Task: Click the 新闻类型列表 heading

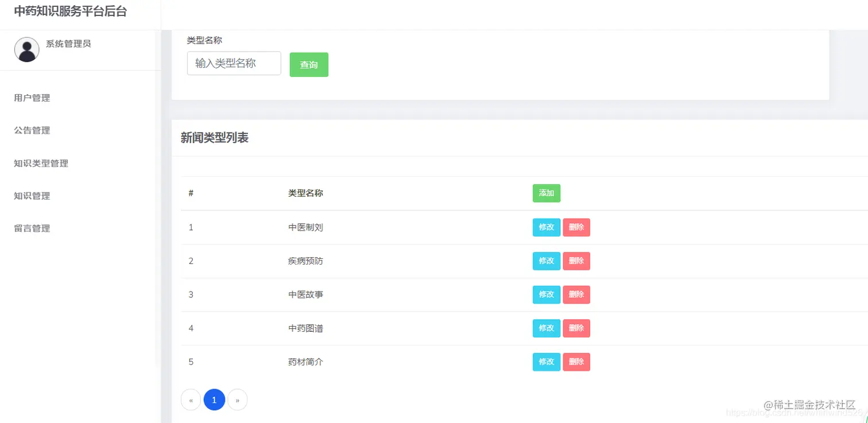Action: (215, 138)
